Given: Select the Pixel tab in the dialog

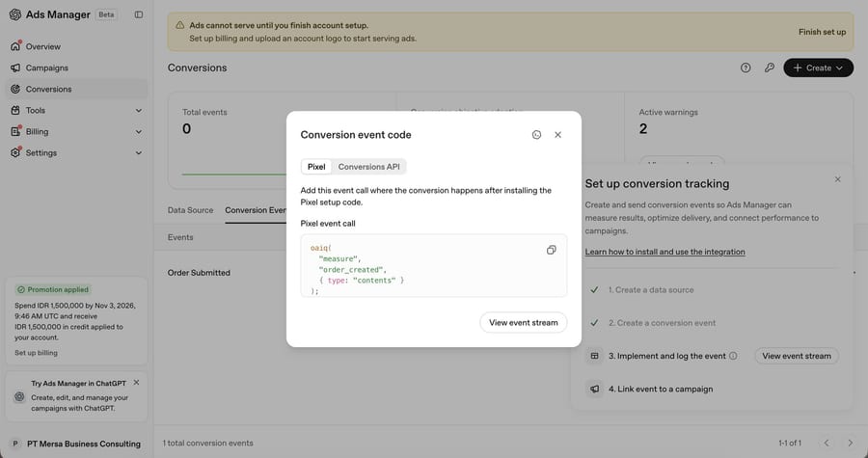Looking at the screenshot, I should click(316, 167).
